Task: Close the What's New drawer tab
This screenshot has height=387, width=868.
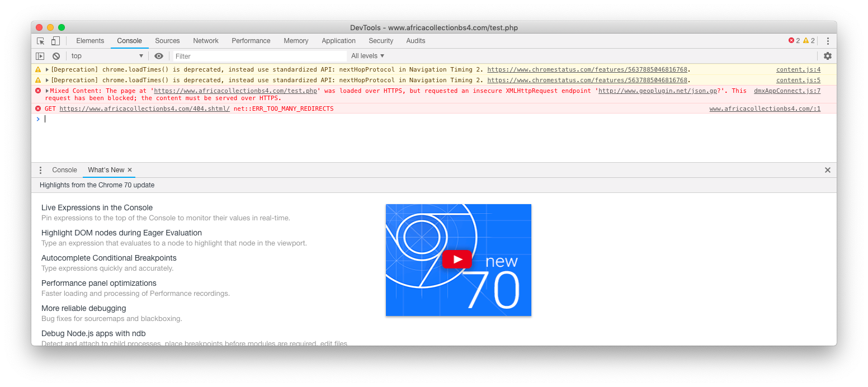Action: click(x=130, y=170)
